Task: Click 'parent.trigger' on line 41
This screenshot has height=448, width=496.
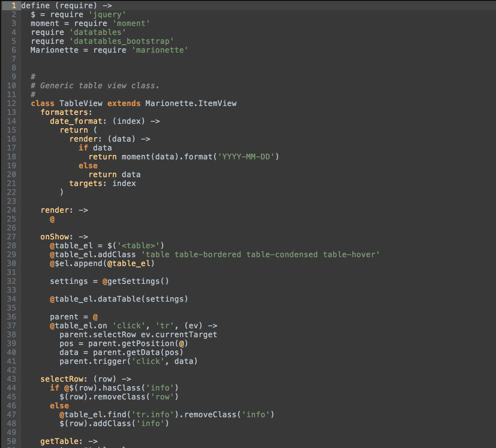Action: coord(93,361)
